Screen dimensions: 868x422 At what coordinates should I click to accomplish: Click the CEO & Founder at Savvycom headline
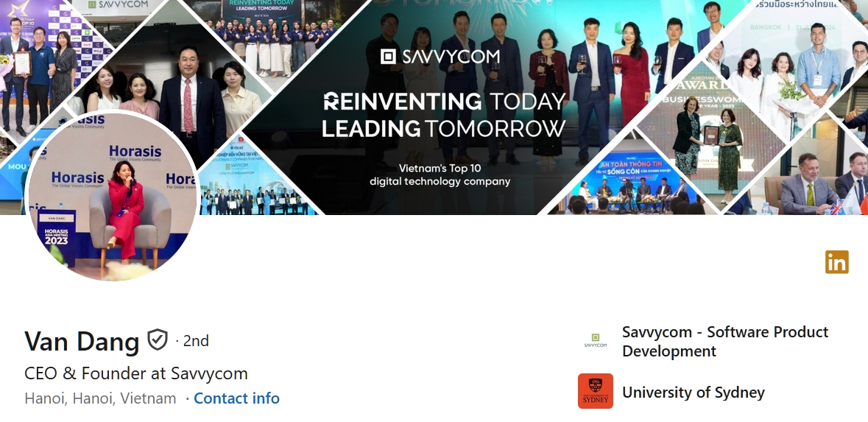coord(136,373)
